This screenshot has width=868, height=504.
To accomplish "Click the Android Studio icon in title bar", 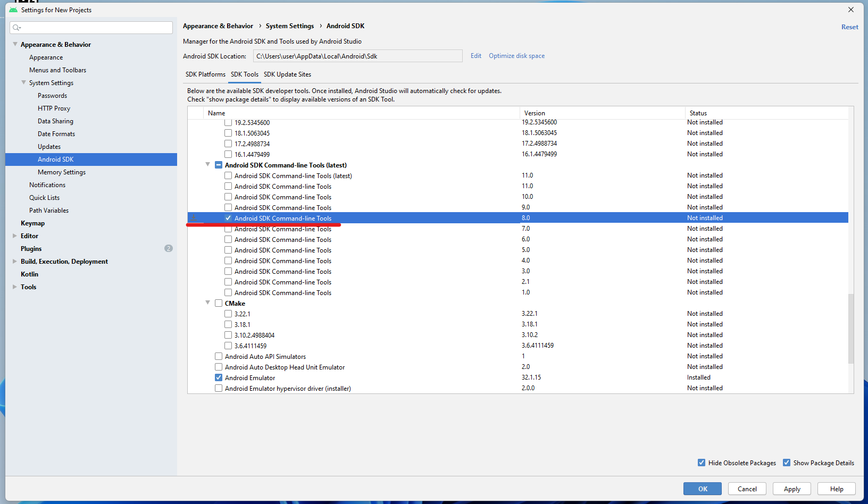I will point(13,10).
